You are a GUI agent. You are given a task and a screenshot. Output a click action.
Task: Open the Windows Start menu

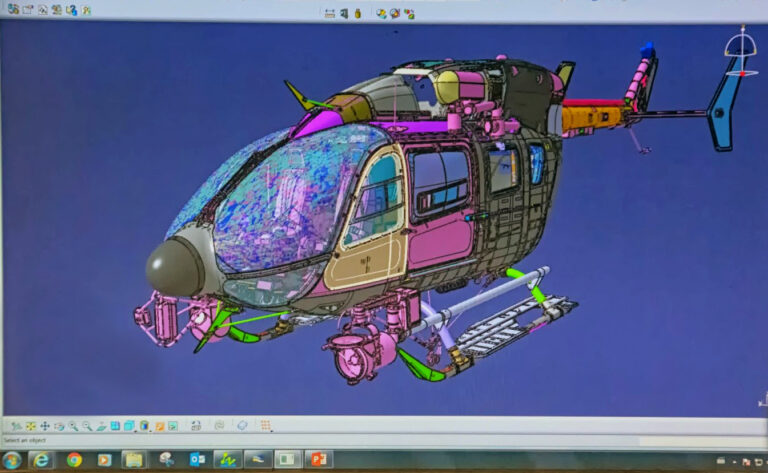(12, 460)
